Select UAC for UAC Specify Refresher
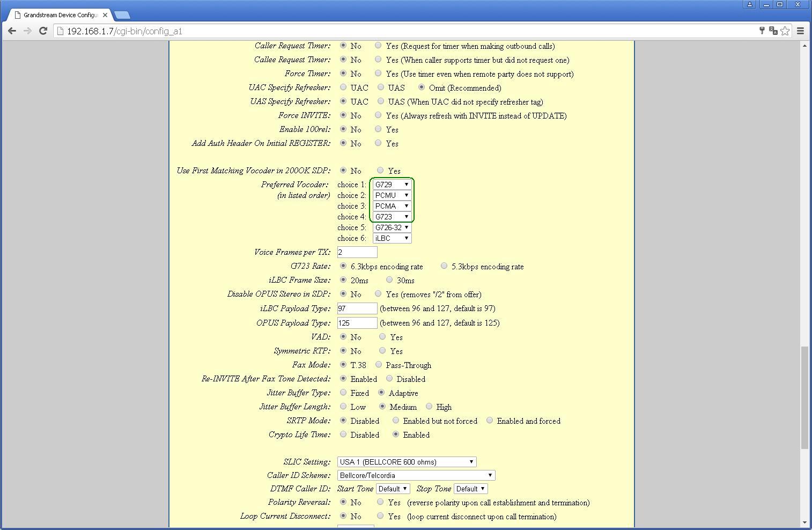Viewport: 812px width, 530px height. pyautogui.click(x=343, y=87)
